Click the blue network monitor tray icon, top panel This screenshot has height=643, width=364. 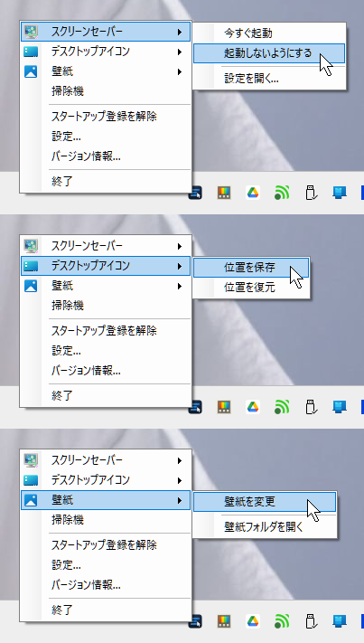pos(340,193)
